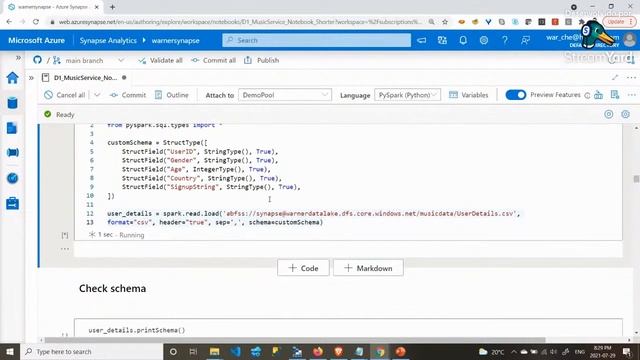Click Synapse Analytics breadcrumb

tap(108, 40)
